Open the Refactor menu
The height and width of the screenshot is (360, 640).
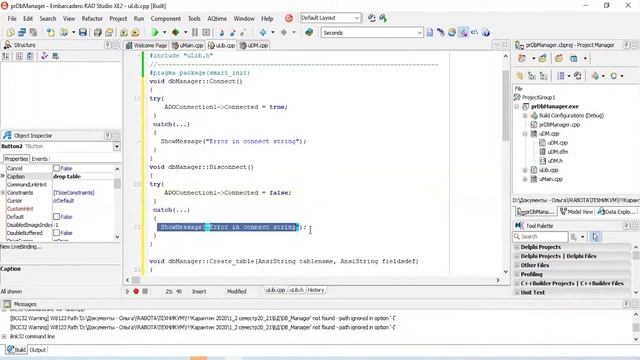[92, 19]
